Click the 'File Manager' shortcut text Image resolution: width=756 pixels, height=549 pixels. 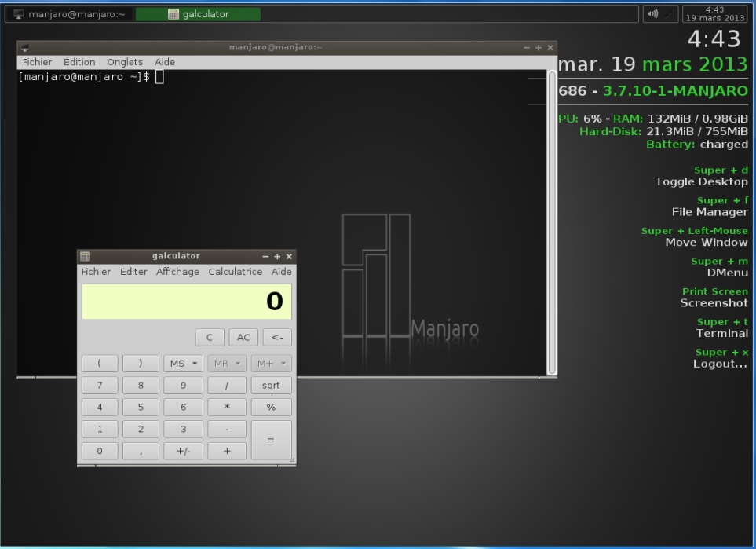(x=710, y=212)
